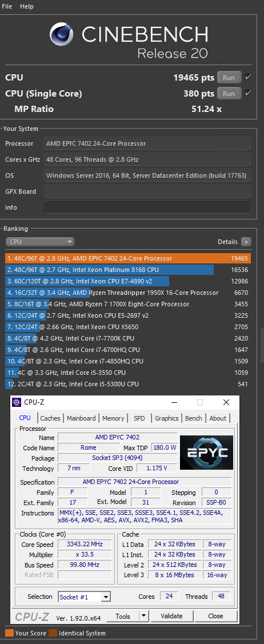Viewport: 264px width, 644px height.
Task: Select the Core i7-6700HQ ranking row
Action: pyautogui.click(x=127, y=350)
